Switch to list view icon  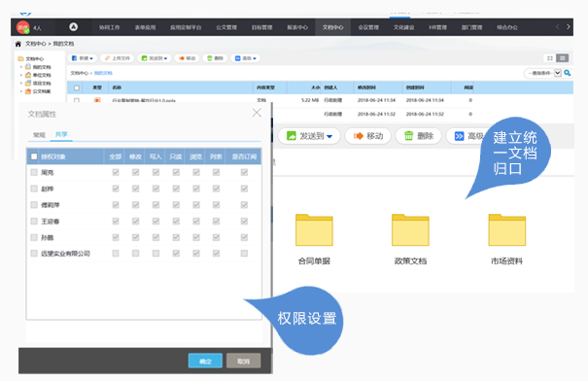tap(562, 58)
